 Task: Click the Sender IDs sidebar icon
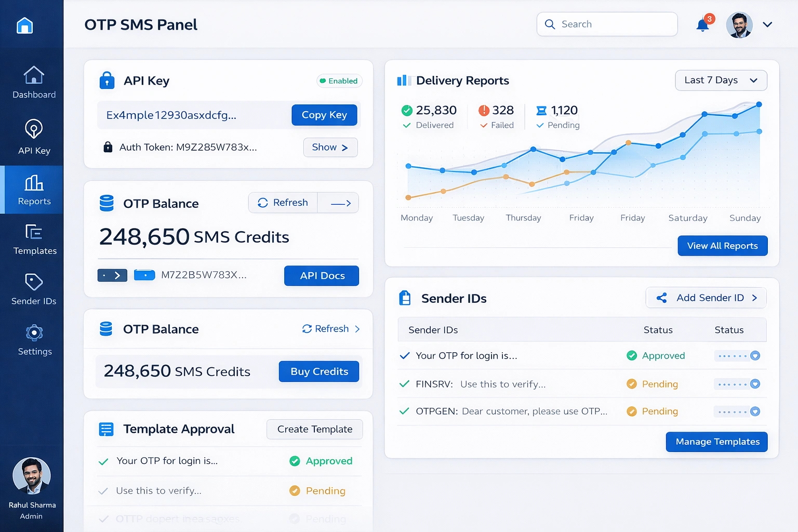pyautogui.click(x=33, y=283)
